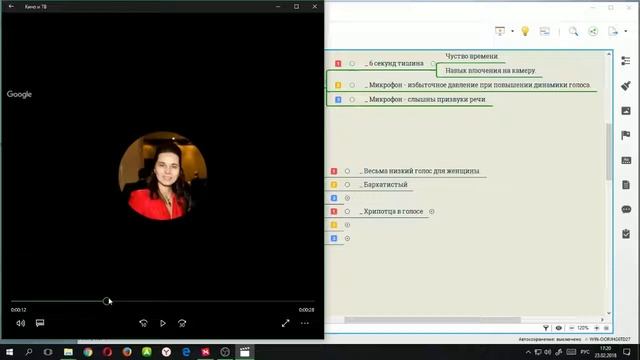Toggle task circle beside 'Микрофон - слышны призвуки речи'
This screenshot has height=360, width=640.
(352, 100)
